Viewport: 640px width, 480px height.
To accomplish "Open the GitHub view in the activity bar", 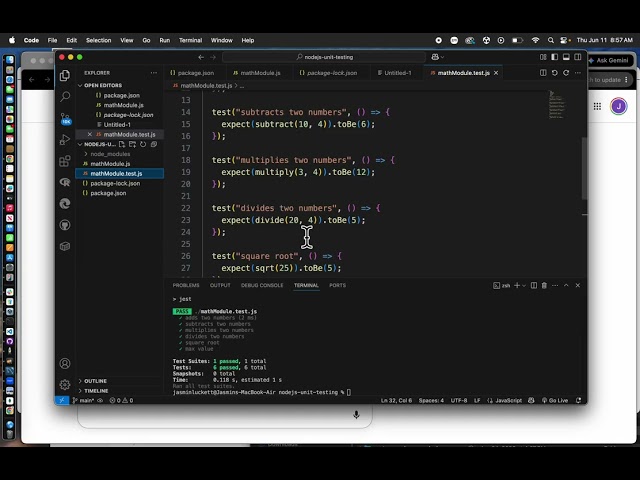I will 65,225.
